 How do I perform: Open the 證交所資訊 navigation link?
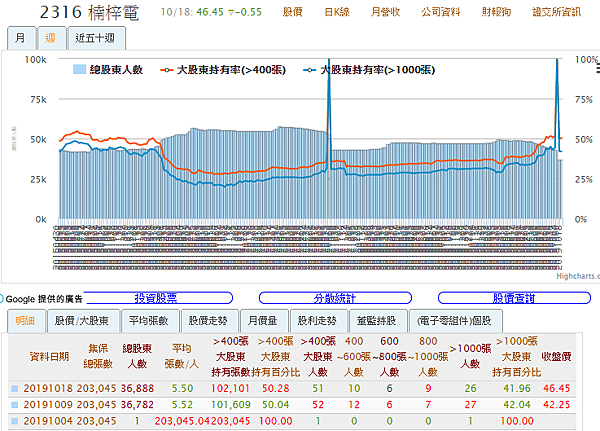pyautogui.click(x=556, y=12)
